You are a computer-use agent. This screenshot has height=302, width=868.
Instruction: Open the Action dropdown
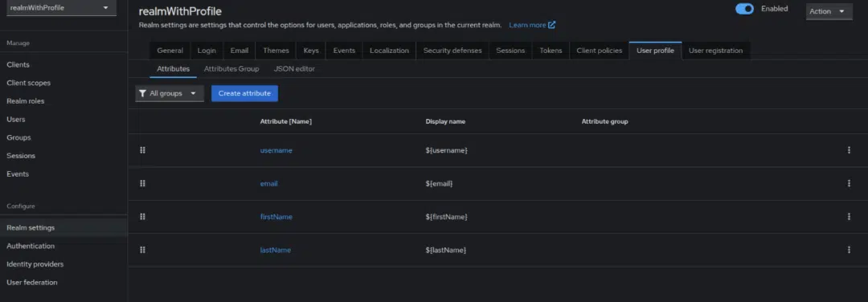829,11
